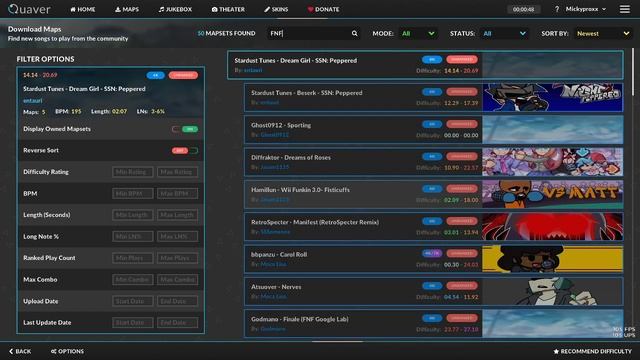Click Beserk Night Peppered banner thumbnail
This screenshot has height=360, width=640.
tap(553, 98)
